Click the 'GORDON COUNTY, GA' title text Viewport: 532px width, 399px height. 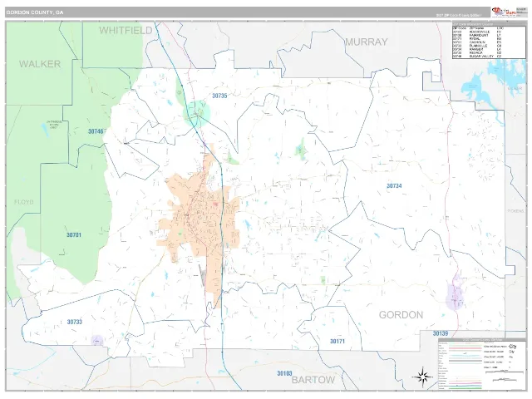coord(35,12)
